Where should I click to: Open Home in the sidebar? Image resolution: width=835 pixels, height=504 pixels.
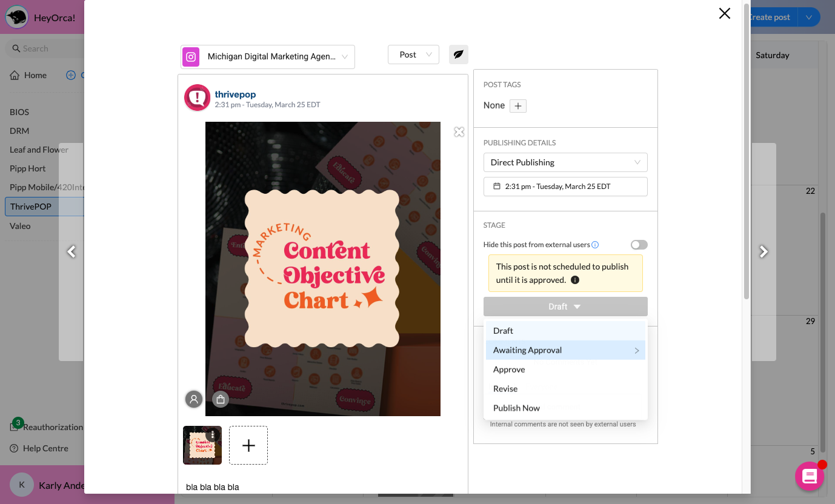[28, 75]
